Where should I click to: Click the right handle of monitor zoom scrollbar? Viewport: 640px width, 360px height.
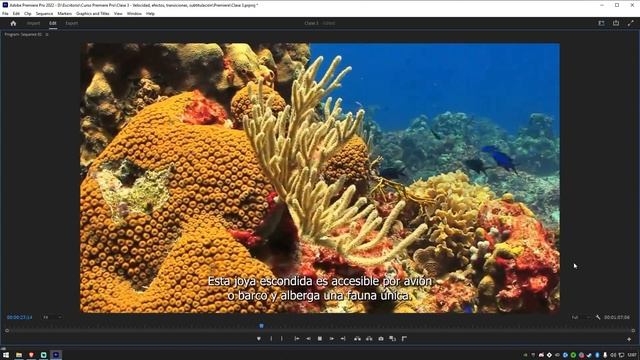click(633, 331)
